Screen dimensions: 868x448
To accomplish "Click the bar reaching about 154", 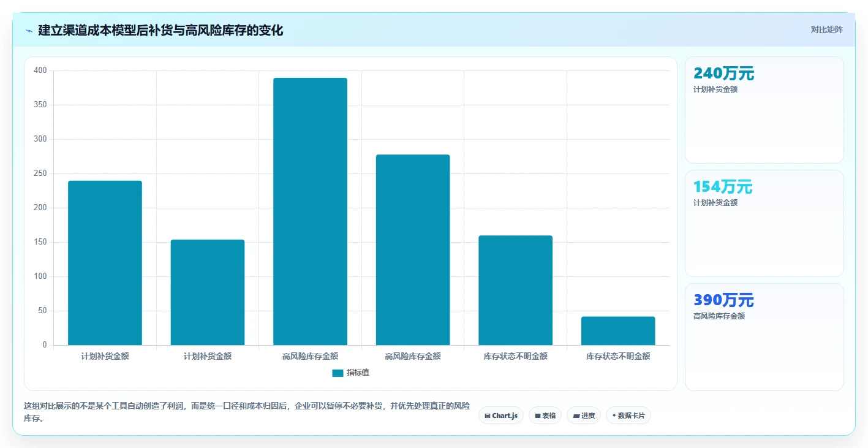I will pos(208,292).
